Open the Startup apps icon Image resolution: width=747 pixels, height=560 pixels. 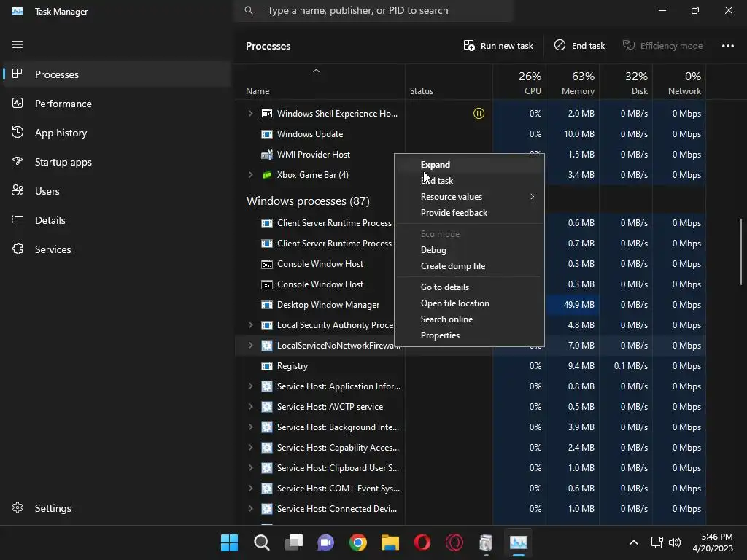(18, 161)
